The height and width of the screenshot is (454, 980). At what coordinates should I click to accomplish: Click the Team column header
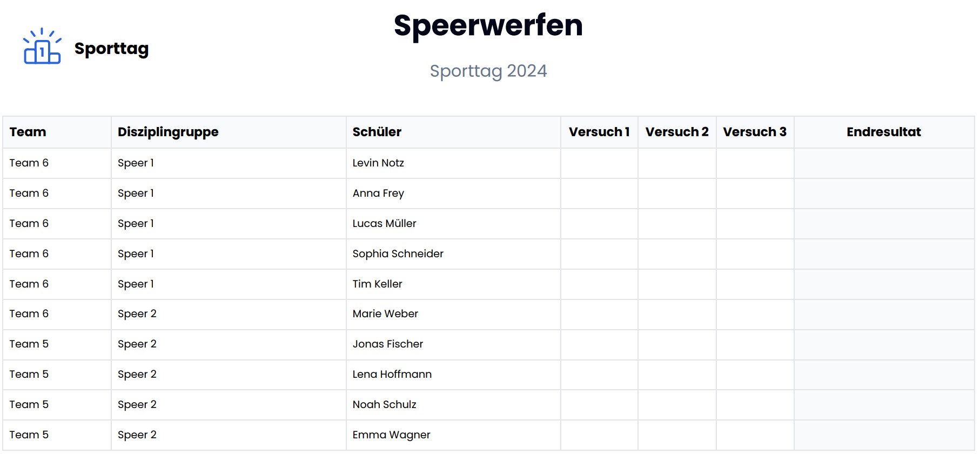(x=28, y=132)
